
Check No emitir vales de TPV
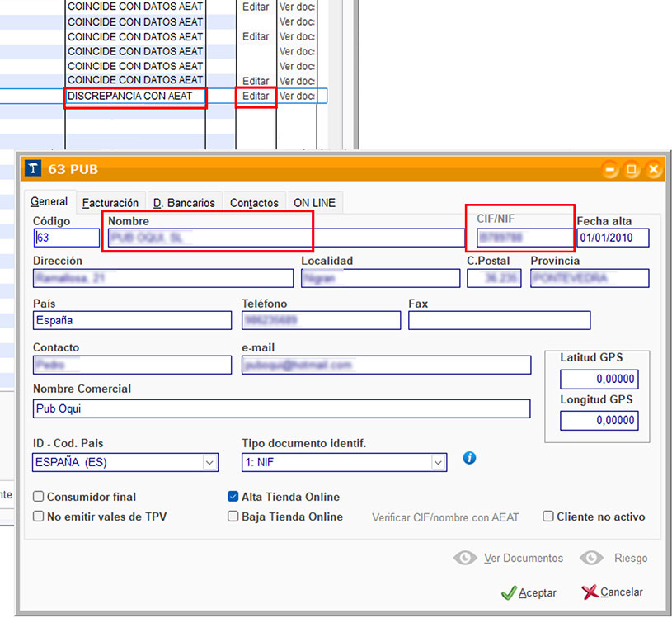[x=39, y=517]
